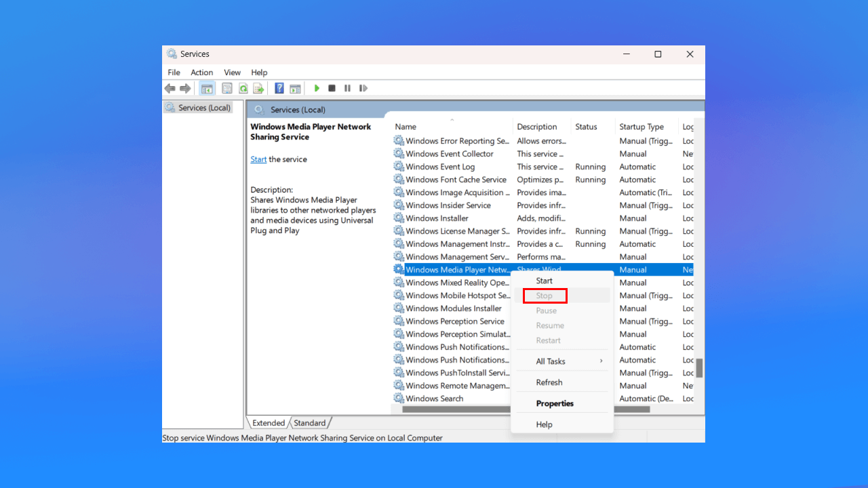Click the Stop Service square toolbar icon
Viewport: 868px width, 488px height.
click(x=332, y=88)
